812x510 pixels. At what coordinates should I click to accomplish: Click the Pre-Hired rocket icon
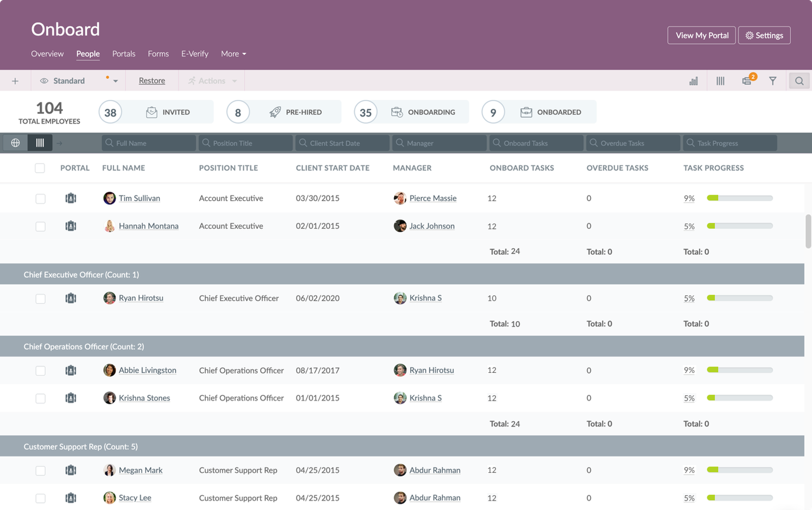coord(275,112)
